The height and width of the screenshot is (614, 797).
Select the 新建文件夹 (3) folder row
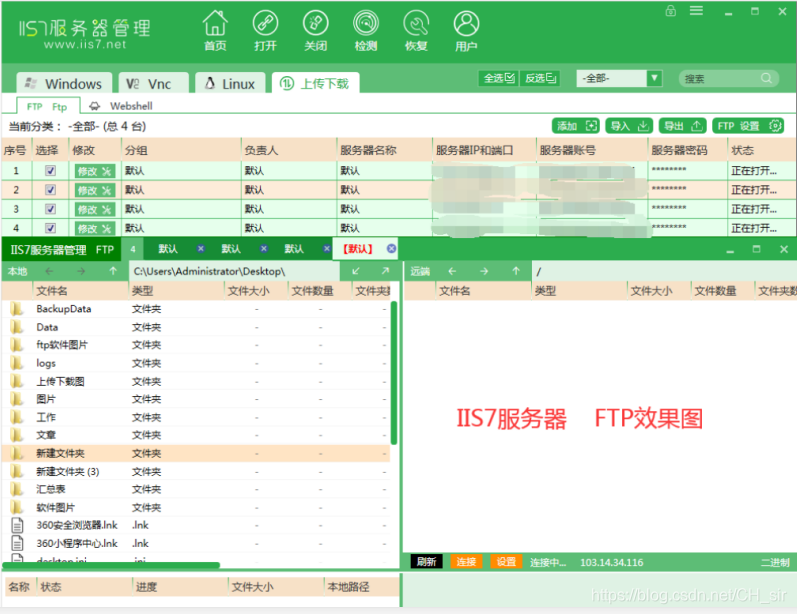[196, 471]
